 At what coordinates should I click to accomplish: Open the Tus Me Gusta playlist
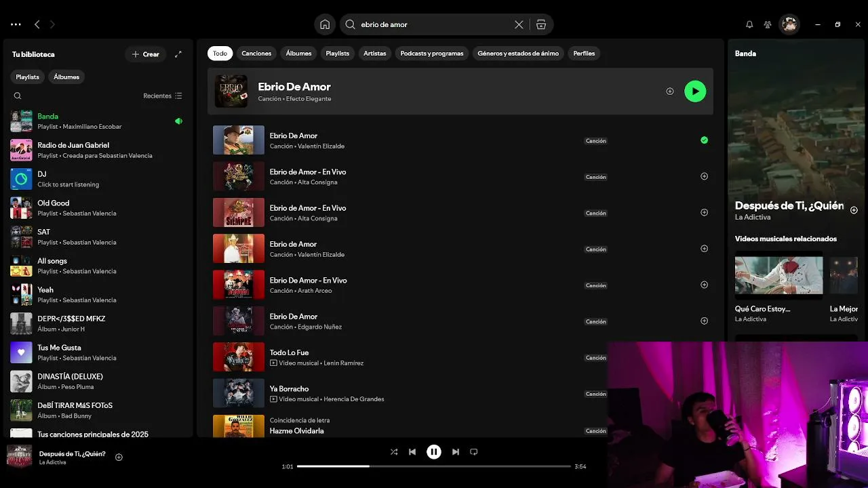coord(98,352)
